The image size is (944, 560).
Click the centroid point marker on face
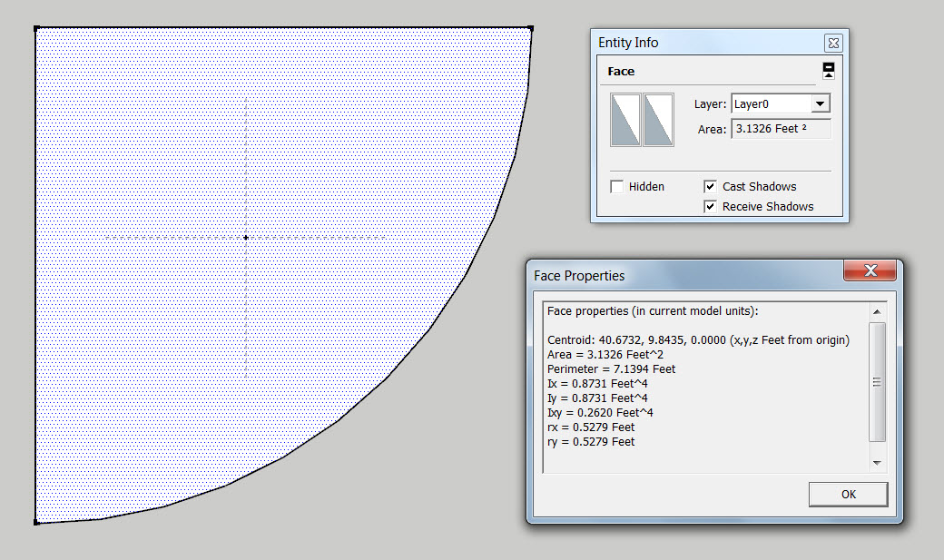pyautogui.click(x=246, y=238)
